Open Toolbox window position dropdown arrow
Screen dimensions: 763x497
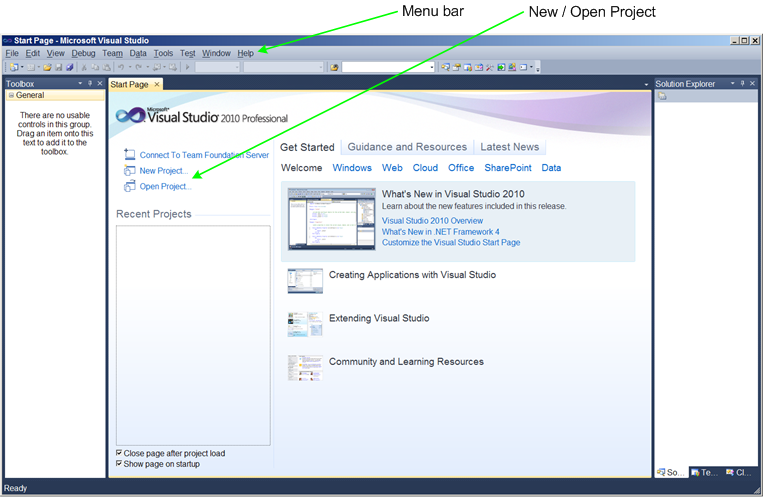[x=80, y=83]
